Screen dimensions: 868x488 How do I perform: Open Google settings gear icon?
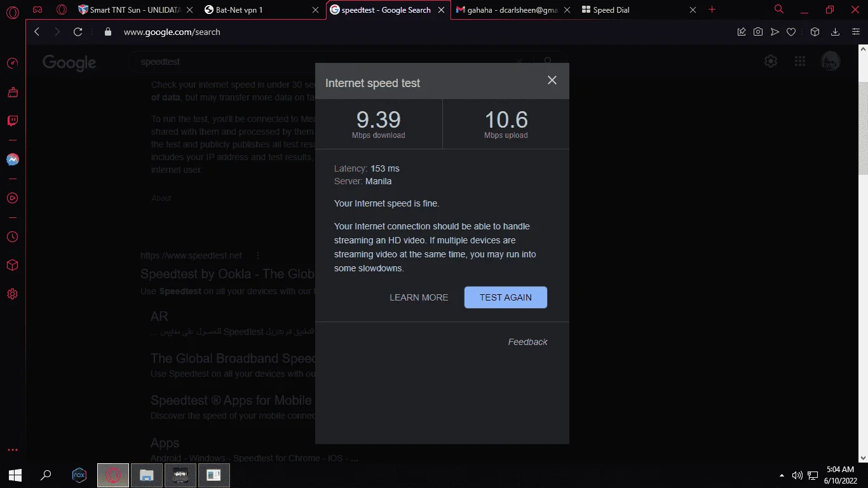click(x=771, y=62)
